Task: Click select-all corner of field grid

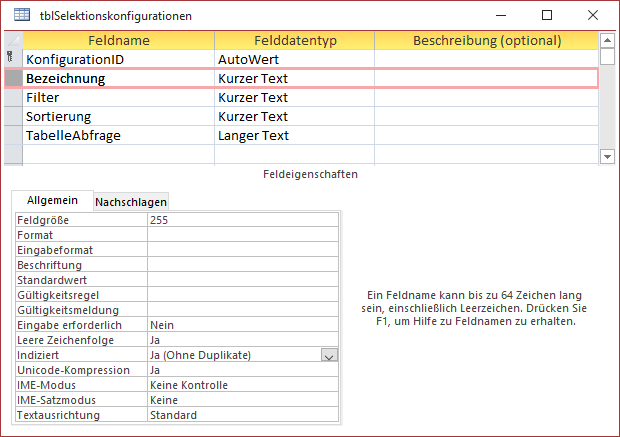Action: tap(13, 40)
